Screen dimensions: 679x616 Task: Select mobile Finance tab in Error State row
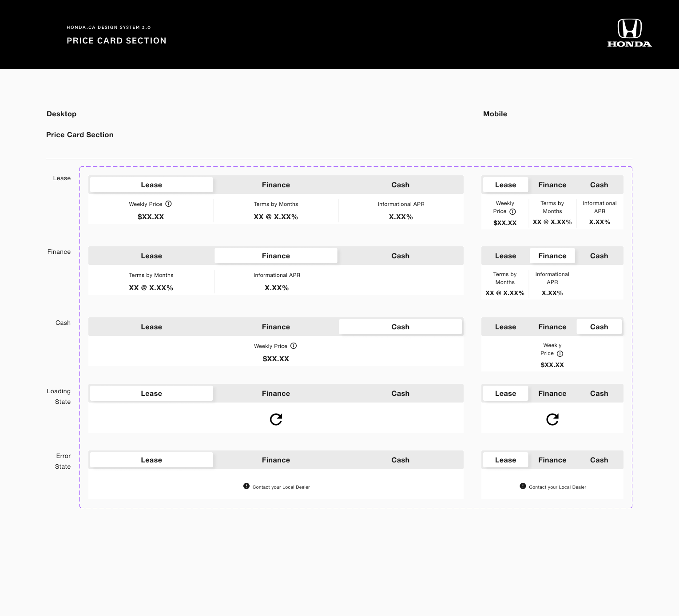click(x=552, y=460)
